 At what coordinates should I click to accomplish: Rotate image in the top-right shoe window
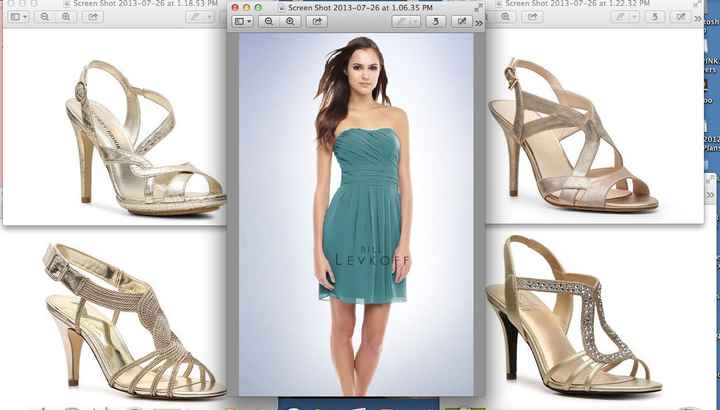654,17
